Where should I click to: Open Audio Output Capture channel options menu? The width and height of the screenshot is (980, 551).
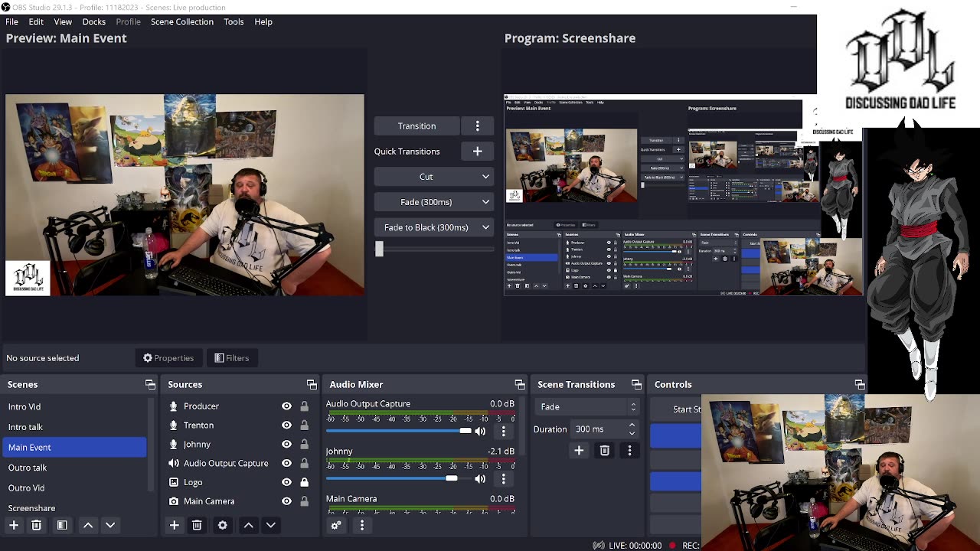[503, 432]
